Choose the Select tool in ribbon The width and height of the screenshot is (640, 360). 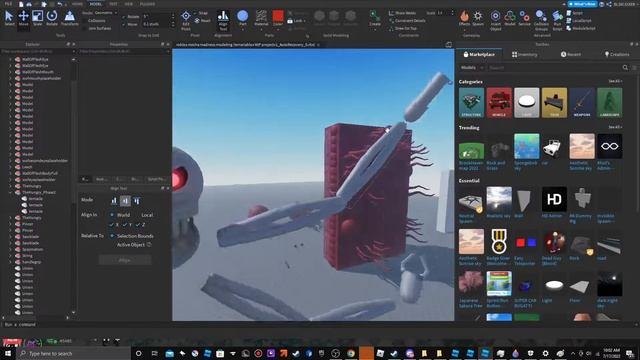(x=9, y=18)
